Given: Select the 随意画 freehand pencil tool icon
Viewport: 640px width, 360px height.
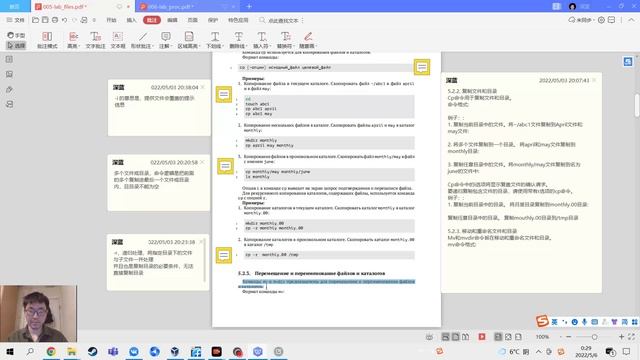Looking at the screenshot, I should tap(308, 37).
